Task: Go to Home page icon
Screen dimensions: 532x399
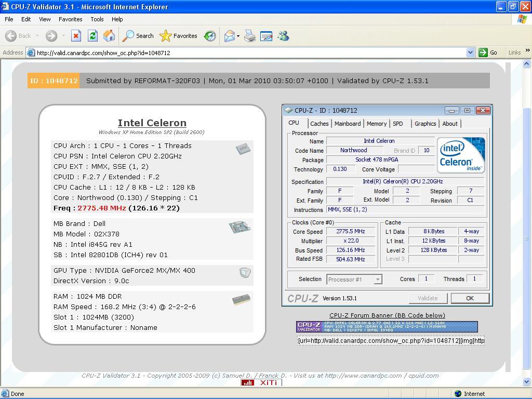Action: 109,36
